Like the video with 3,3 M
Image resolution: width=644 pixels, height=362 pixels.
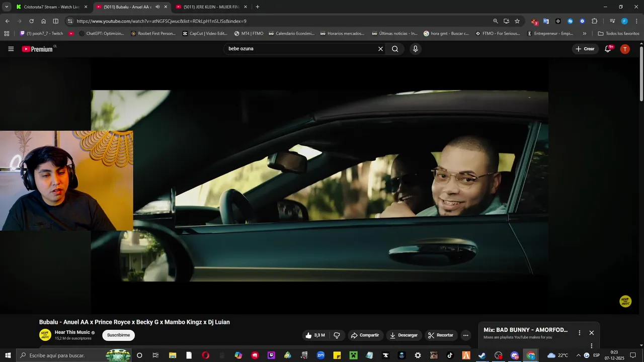[315, 335]
